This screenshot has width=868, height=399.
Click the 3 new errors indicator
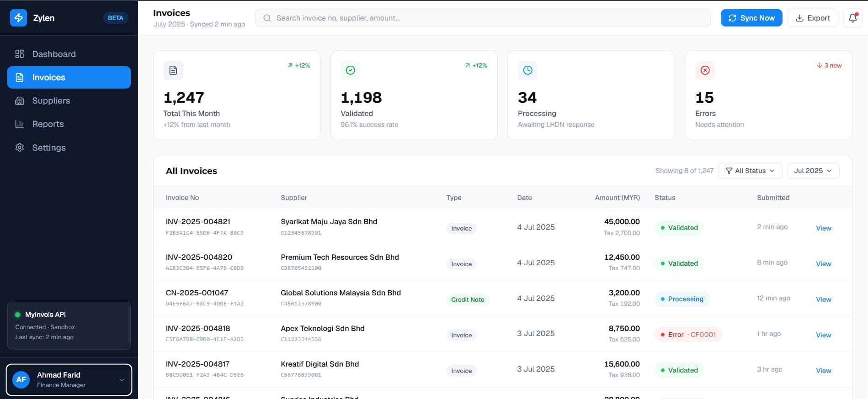point(829,65)
